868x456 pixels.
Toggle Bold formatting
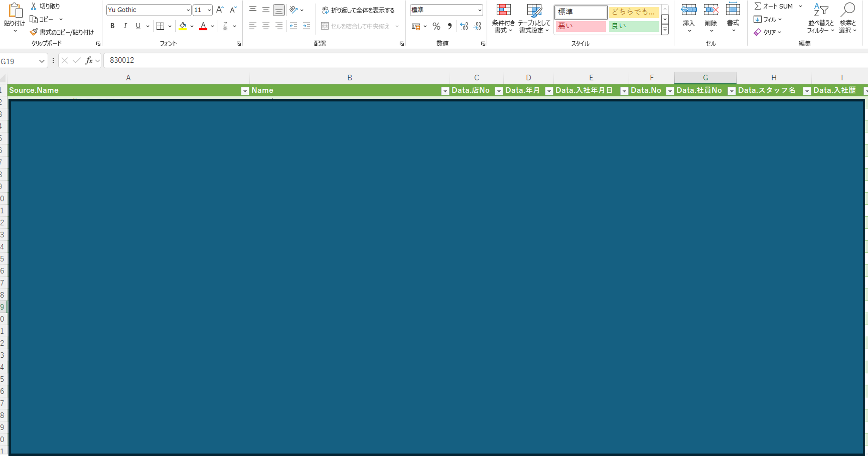112,26
